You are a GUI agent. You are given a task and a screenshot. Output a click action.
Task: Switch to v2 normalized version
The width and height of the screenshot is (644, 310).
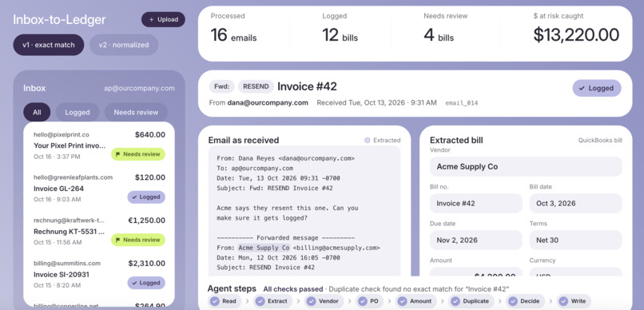[124, 45]
